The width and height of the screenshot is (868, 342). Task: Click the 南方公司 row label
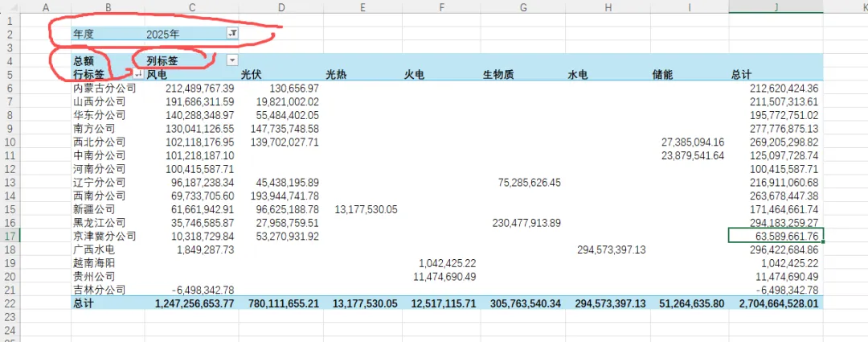[94, 128]
